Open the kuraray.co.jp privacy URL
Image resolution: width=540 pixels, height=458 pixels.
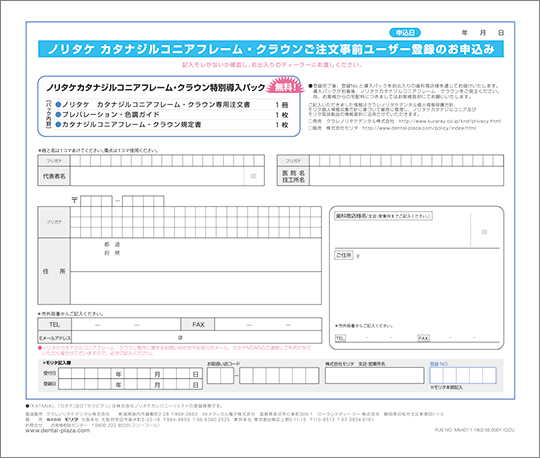click(450, 121)
